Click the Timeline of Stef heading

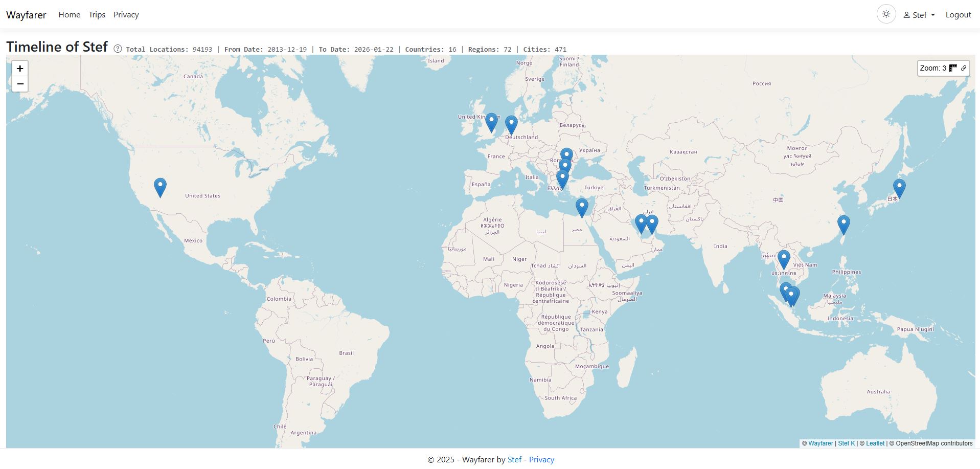(x=57, y=47)
